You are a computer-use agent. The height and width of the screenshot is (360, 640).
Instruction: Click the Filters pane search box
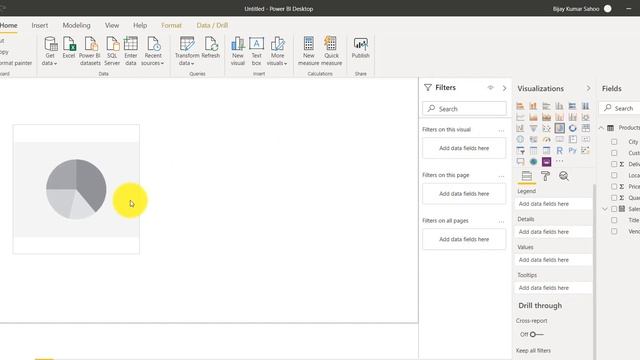point(464,109)
